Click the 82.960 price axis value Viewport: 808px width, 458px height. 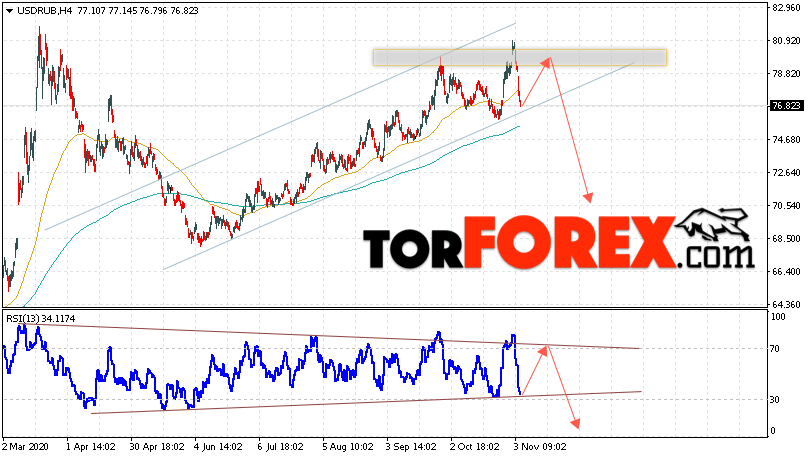[x=786, y=8]
